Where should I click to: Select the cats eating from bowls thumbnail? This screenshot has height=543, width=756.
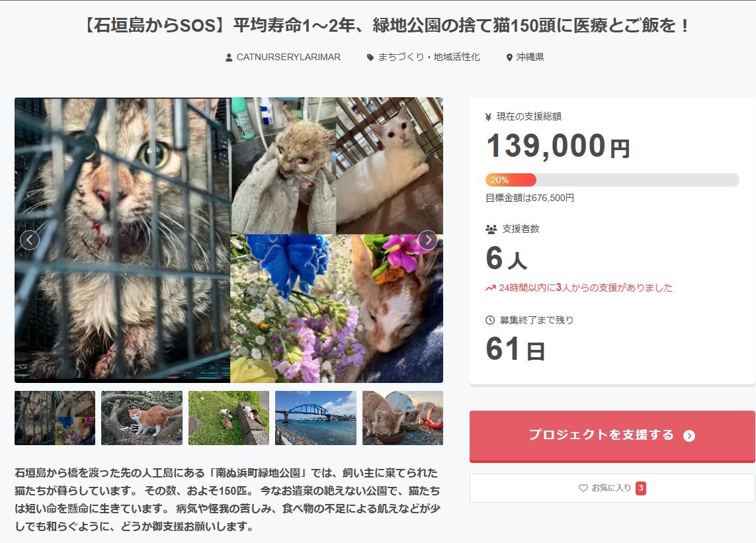pos(403,418)
